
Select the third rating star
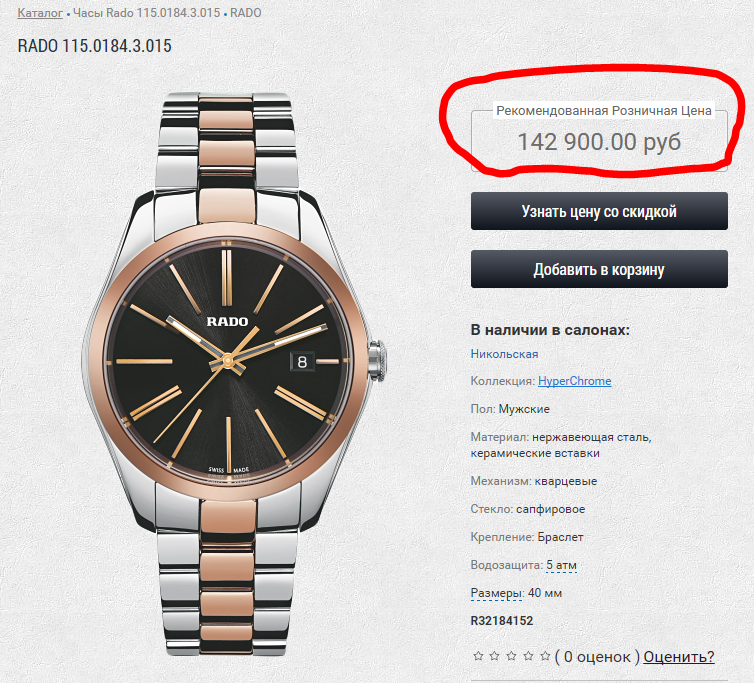pos(512,657)
